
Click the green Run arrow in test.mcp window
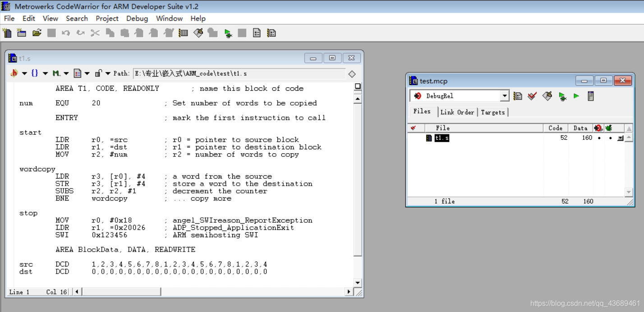coord(576,96)
